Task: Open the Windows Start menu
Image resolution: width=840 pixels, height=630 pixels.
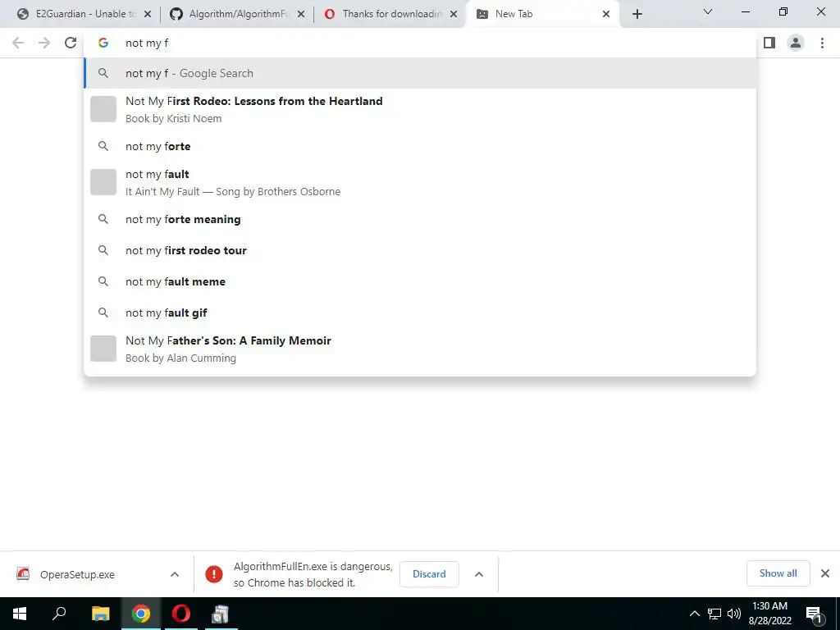Action: [x=20, y=614]
